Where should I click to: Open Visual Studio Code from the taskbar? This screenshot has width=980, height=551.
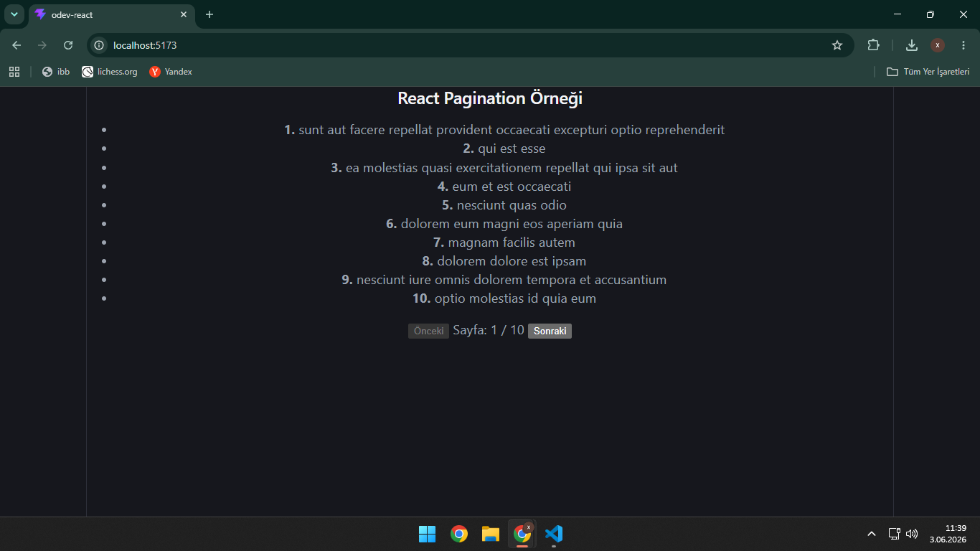[x=554, y=534]
